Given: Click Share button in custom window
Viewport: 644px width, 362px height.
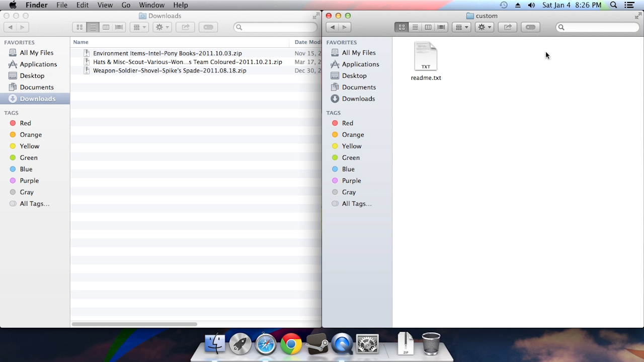Looking at the screenshot, I should pyautogui.click(x=508, y=27).
